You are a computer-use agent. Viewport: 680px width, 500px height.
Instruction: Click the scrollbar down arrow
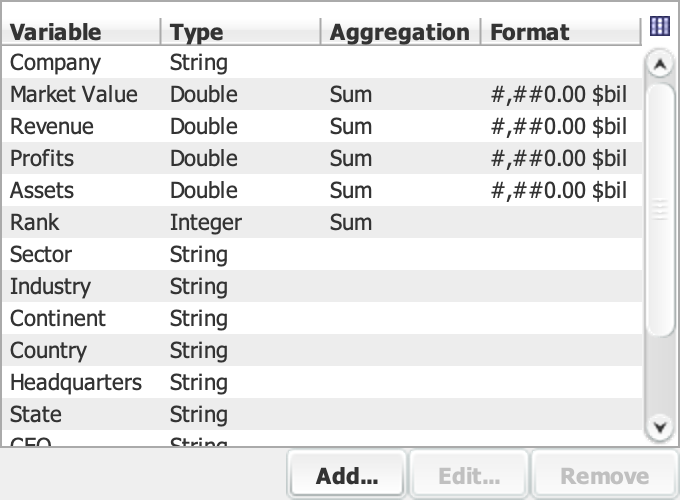pos(658,428)
